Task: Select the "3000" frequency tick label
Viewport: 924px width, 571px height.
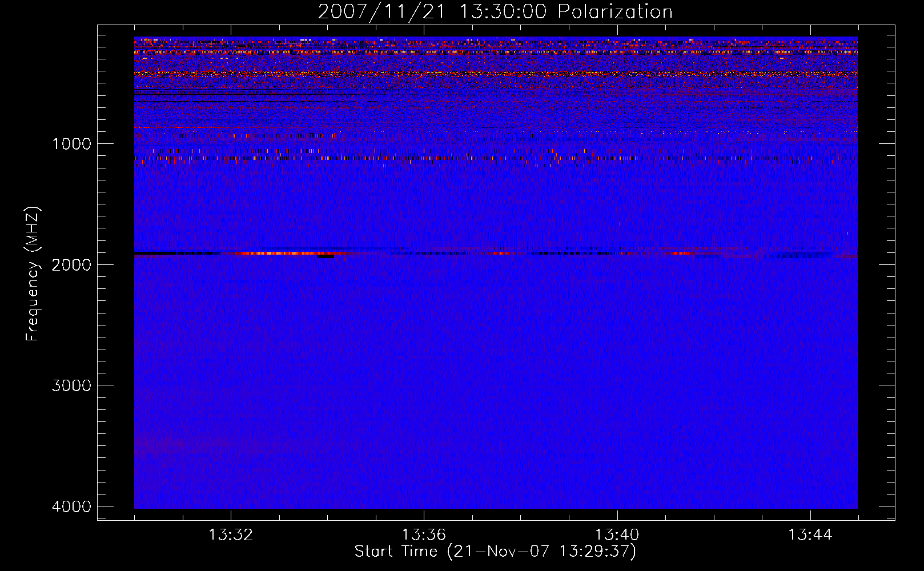Action: (x=72, y=385)
